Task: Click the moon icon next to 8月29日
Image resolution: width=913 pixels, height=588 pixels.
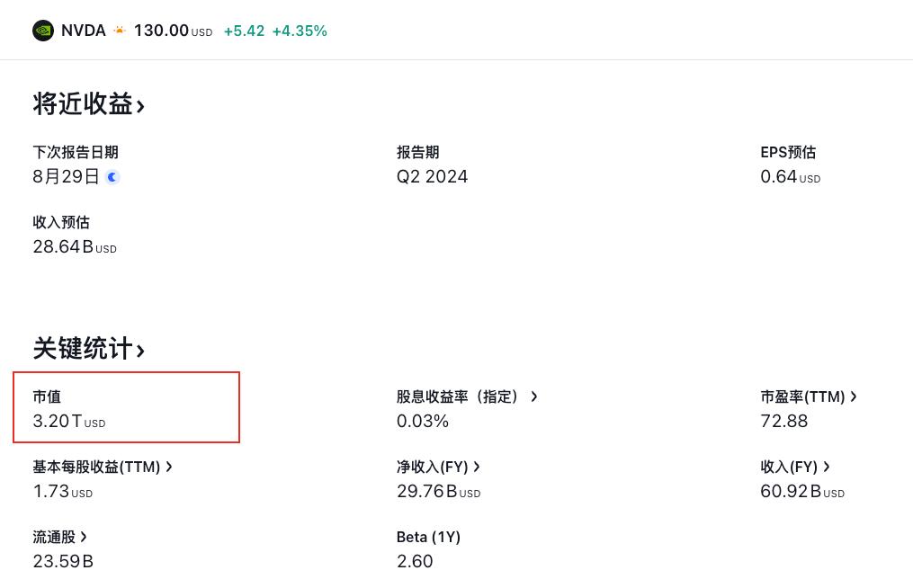Action: (112, 177)
